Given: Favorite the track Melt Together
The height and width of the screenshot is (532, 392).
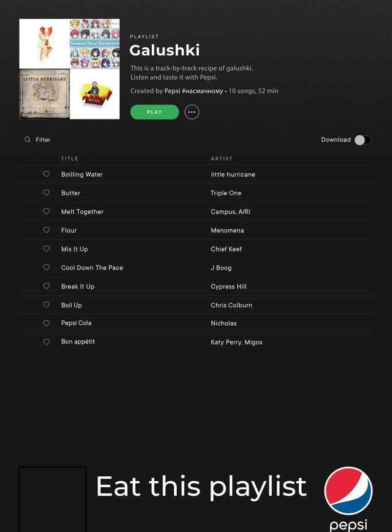Looking at the screenshot, I should click(x=46, y=211).
